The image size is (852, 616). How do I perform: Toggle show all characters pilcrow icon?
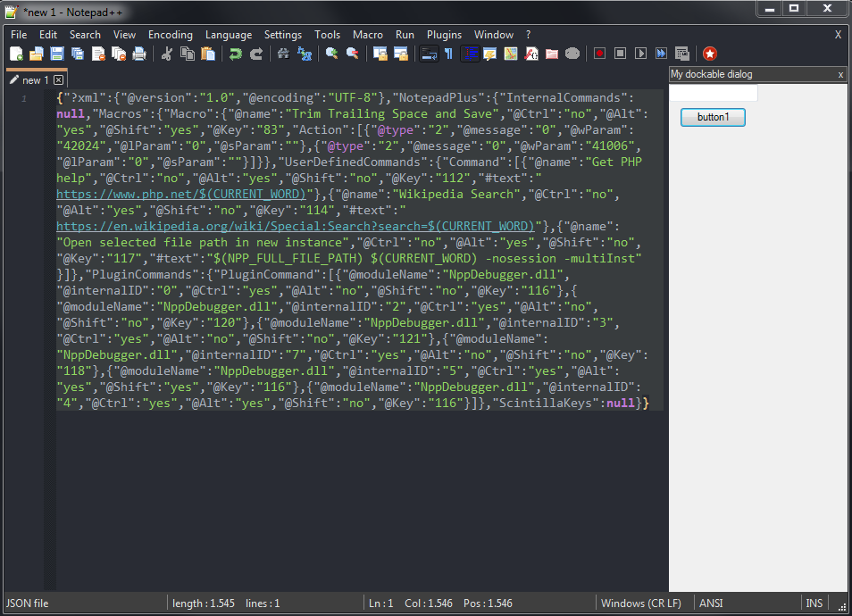(448, 54)
